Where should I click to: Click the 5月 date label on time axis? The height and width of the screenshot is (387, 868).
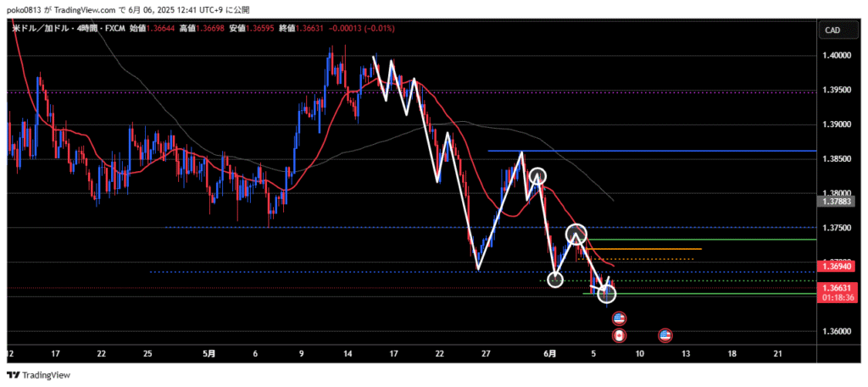tap(209, 353)
